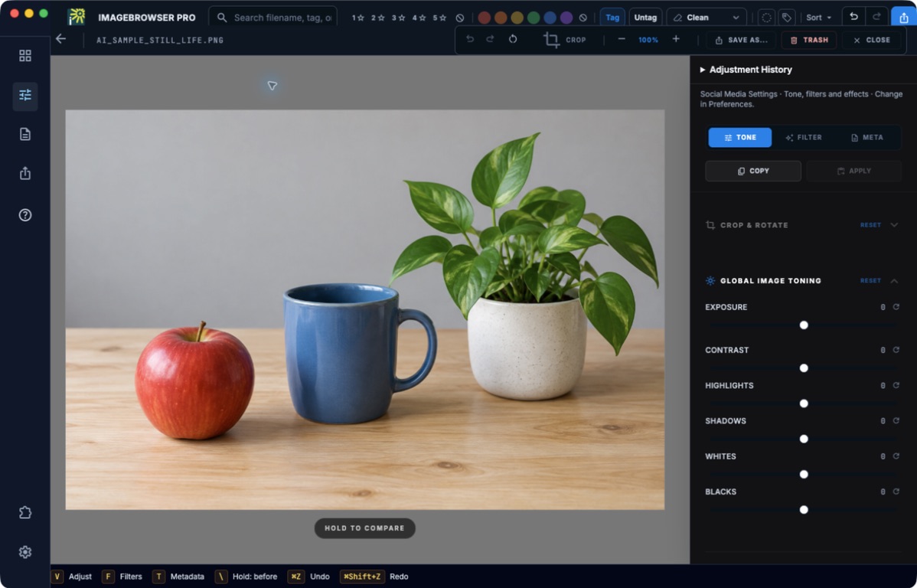
Task: Click the search filename input field
Action: point(273,18)
